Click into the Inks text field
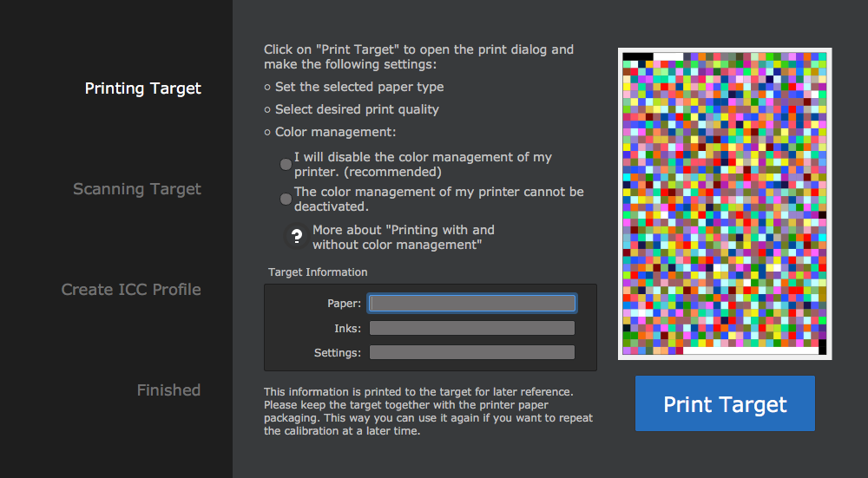This screenshot has width=868, height=478. [471, 328]
